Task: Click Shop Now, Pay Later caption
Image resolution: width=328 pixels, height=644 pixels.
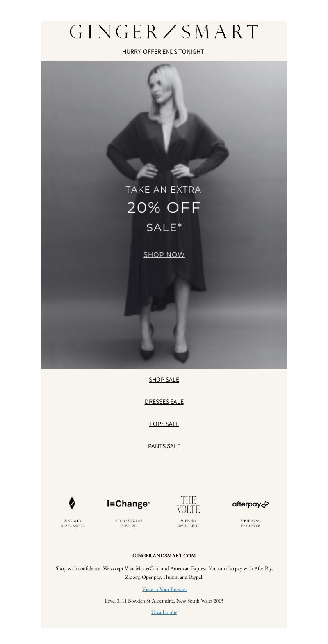Action: click(251, 523)
